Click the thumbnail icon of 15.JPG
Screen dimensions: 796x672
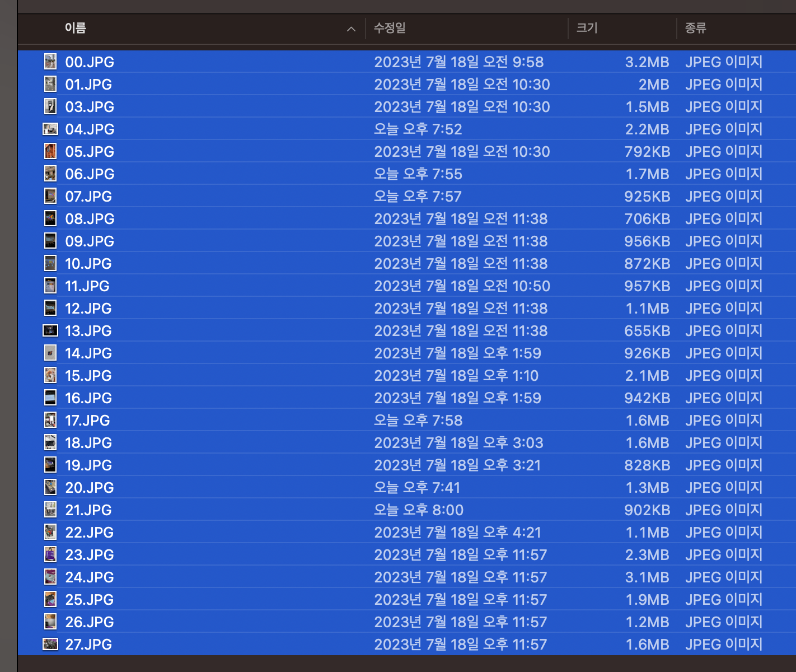[x=50, y=375]
